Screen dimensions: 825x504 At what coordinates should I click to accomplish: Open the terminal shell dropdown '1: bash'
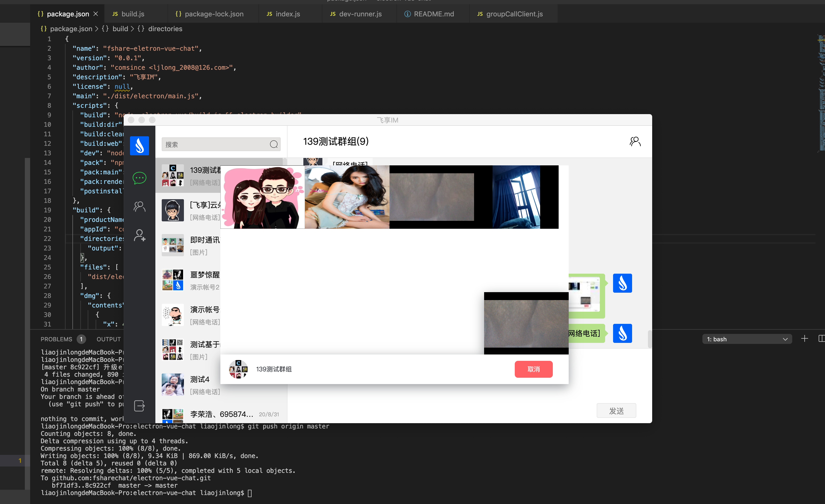747,339
